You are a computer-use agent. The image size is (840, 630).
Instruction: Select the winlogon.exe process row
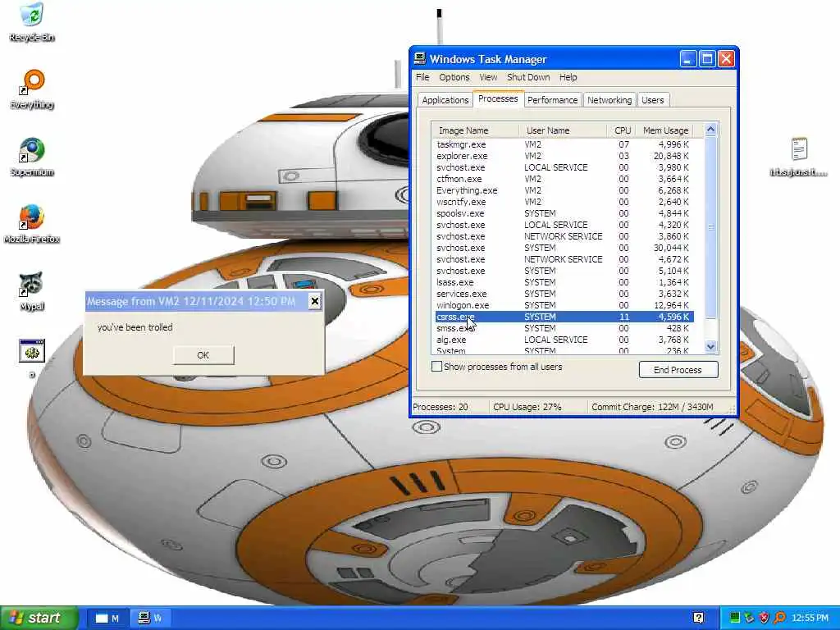point(564,305)
